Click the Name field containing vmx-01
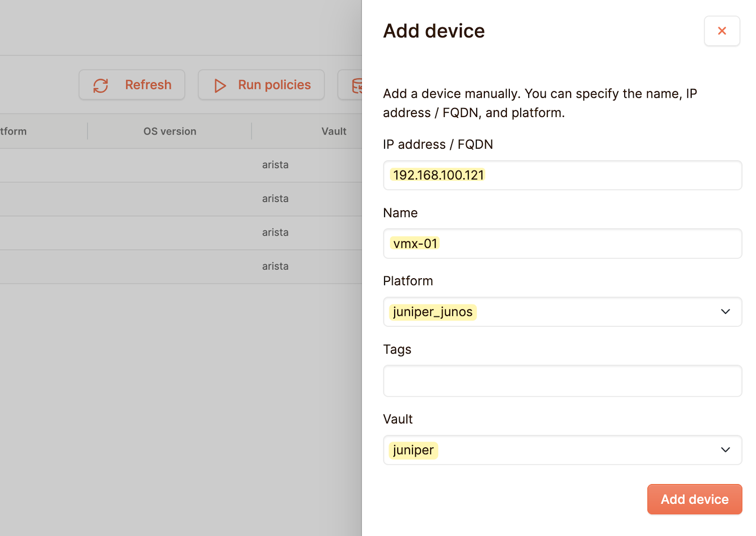 562,244
